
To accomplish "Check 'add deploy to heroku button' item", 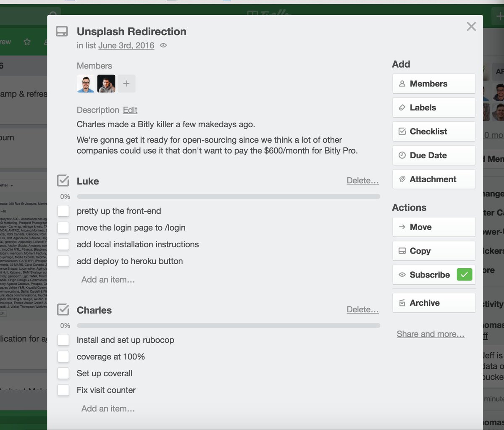I will coord(63,261).
